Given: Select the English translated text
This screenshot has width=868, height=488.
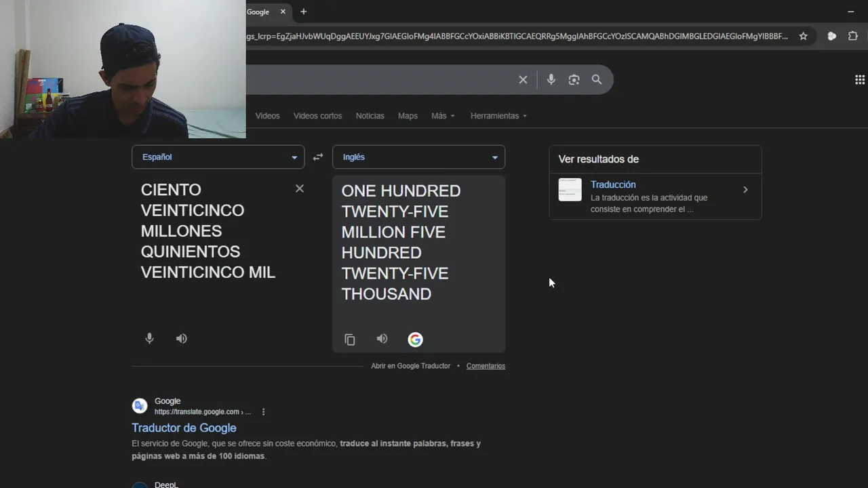Looking at the screenshot, I should 401,242.
